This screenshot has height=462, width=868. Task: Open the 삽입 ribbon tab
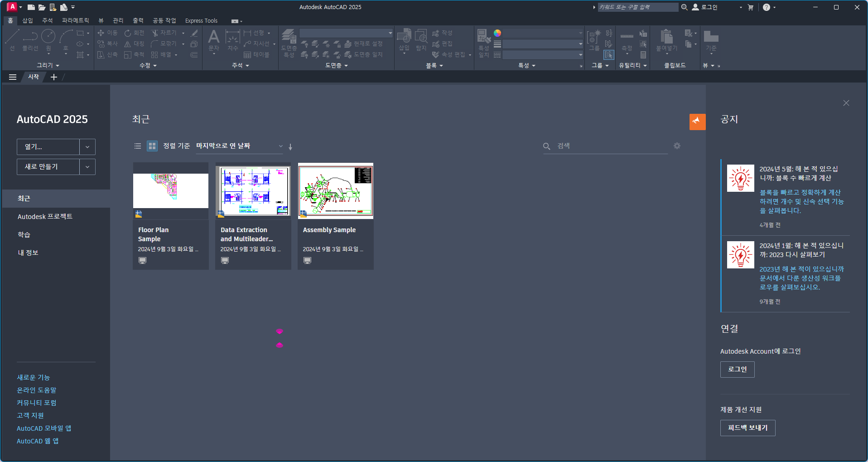click(x=28, y=20)
